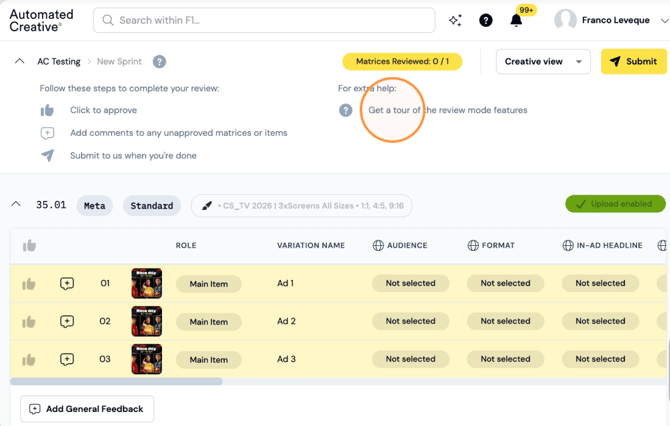
Task: Open the AI sparkle assistant icon
Action: tap(455, 20)
